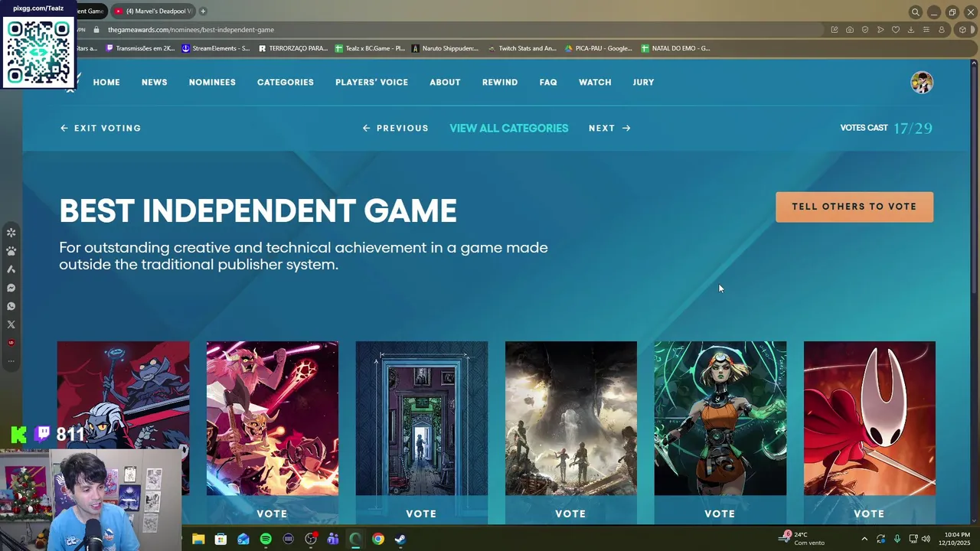Open the extensions cube icon
980x551 pixels.
(x=963, y=30)
